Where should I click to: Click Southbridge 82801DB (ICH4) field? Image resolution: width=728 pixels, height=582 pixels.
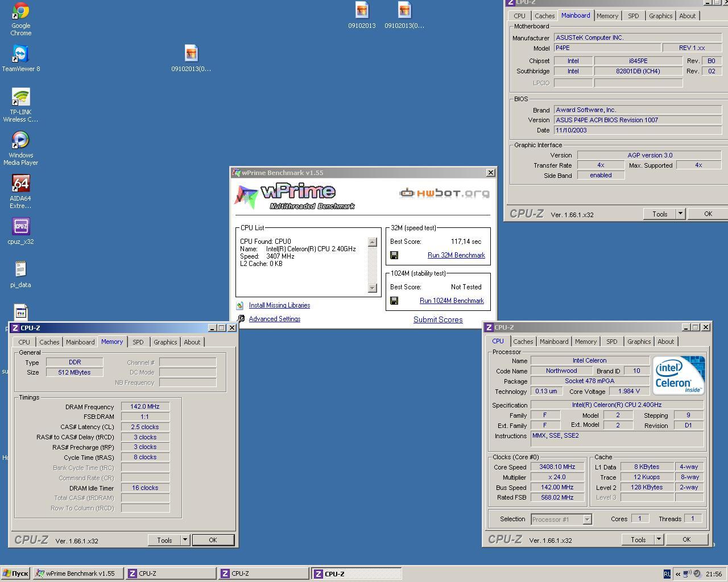pyautogui.click(x=638, y=71)
